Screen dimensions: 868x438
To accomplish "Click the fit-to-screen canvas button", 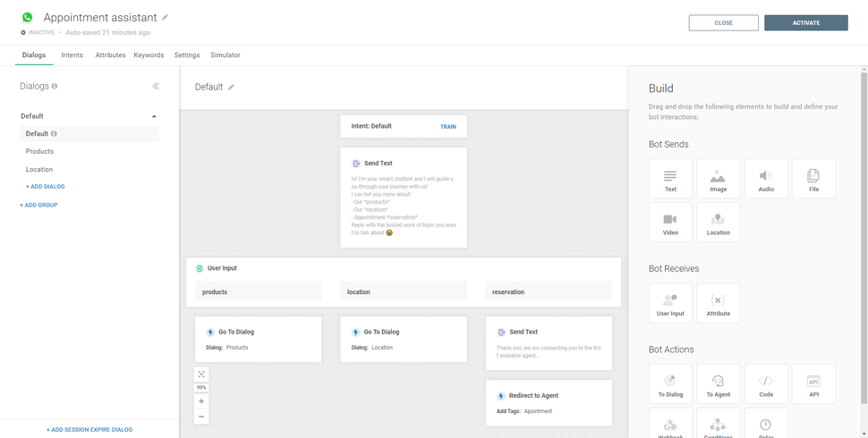I will (201, 375).
